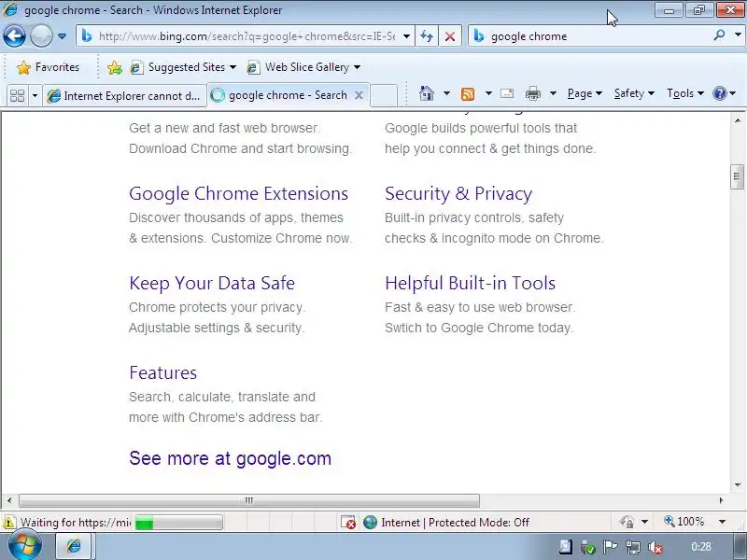Open a new blank tab
This screenshot has width=747, height=560.
(x=384, y=95)
